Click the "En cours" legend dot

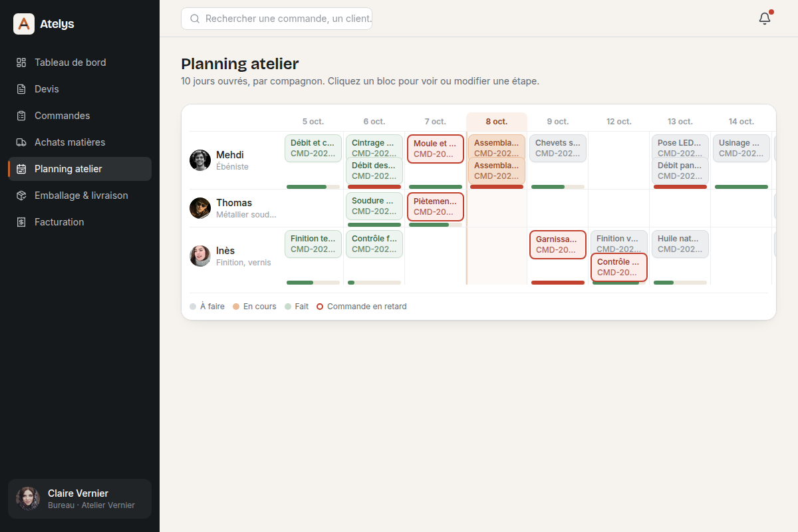coord(236,307)
